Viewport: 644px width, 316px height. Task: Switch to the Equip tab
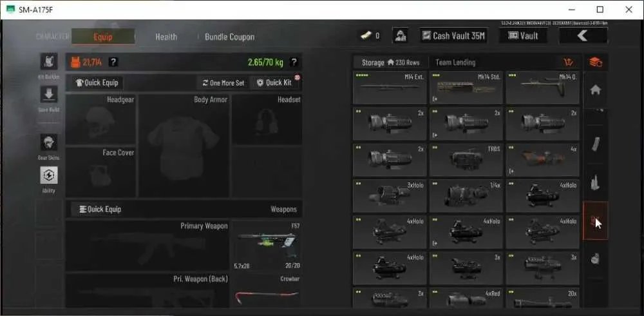pos(102,37)
